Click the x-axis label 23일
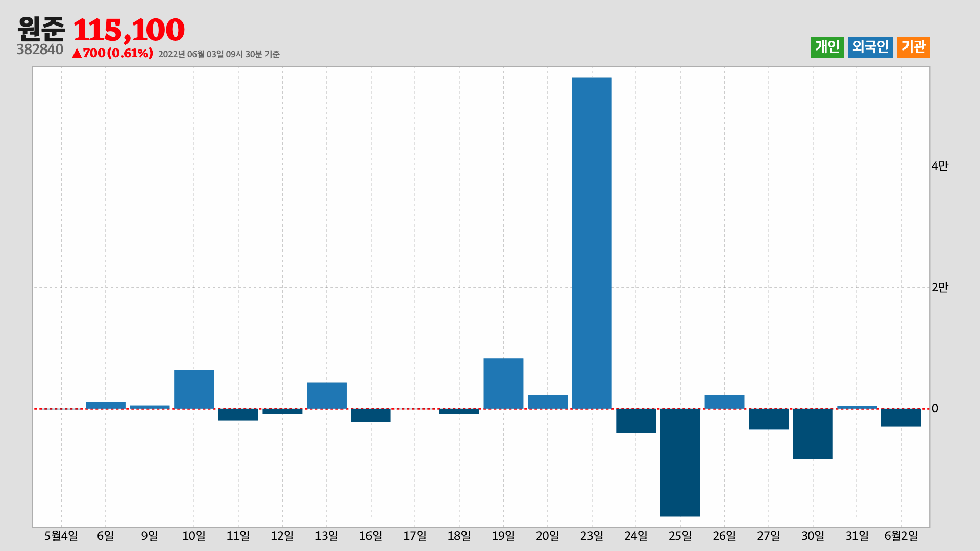The height and width of the screenshot is (551, 980). pos(592,536)
